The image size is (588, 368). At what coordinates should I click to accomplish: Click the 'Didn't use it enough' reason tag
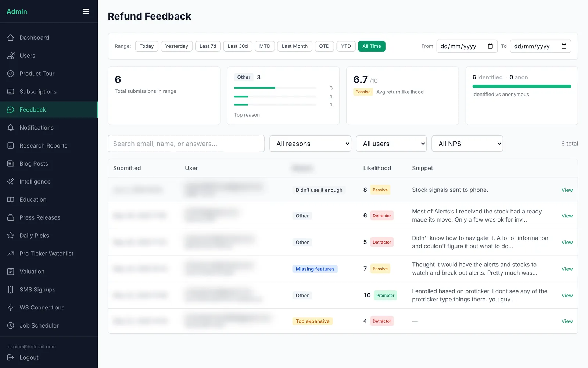coord(319,190)
